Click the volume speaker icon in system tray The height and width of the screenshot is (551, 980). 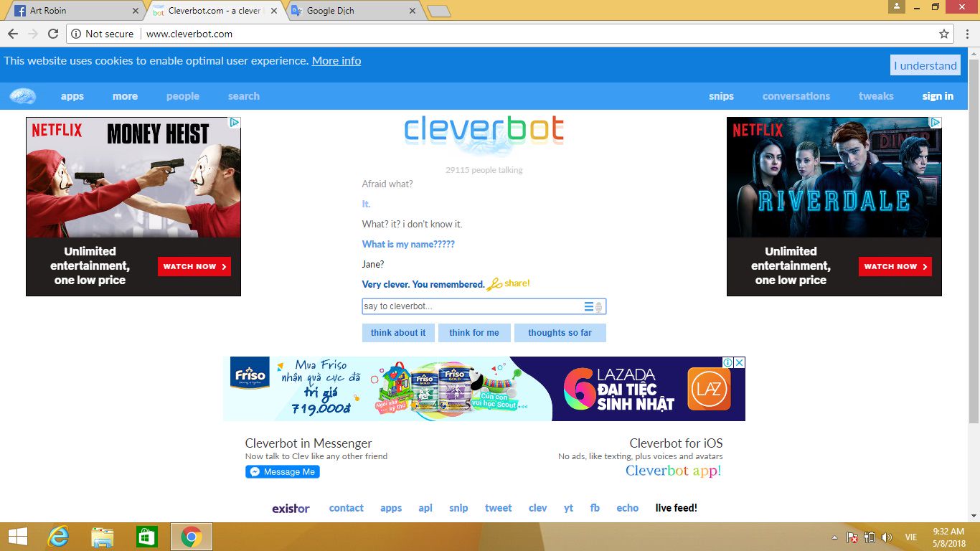point(887,537)
